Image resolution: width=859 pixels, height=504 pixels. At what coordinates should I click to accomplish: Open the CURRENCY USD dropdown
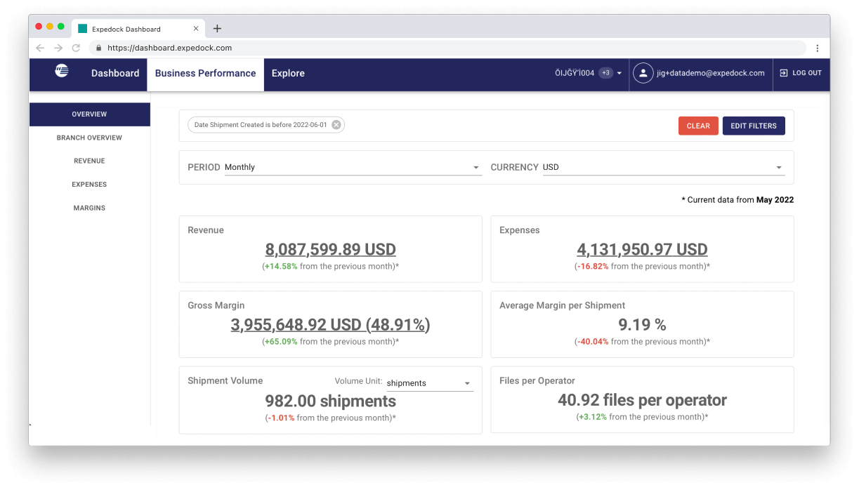[x=664, y=167]
